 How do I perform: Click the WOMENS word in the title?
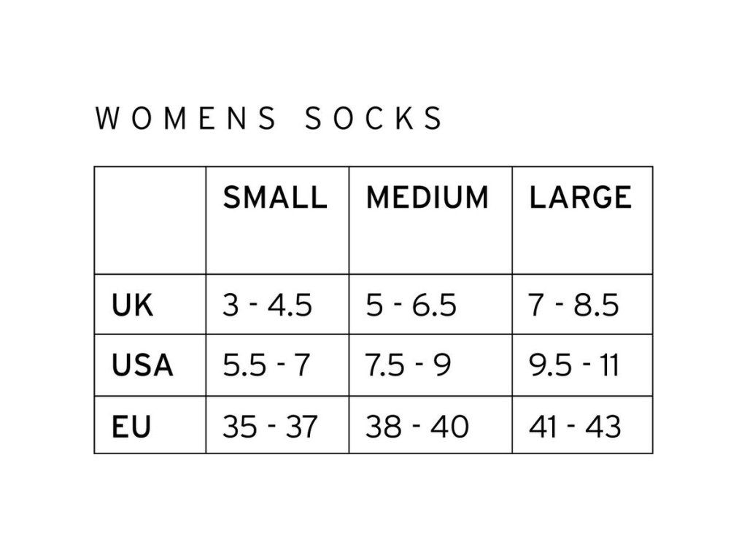[185, 118]
